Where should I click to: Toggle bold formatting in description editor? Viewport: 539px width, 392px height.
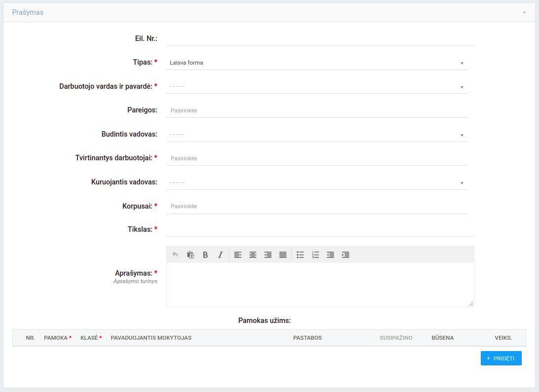pos(205,255)
